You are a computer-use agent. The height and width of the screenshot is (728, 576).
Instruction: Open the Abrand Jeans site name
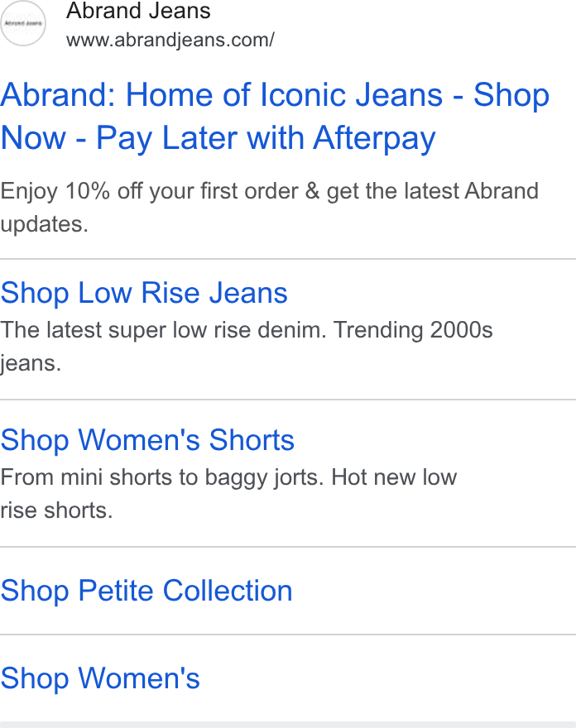(x=138, y=11)
